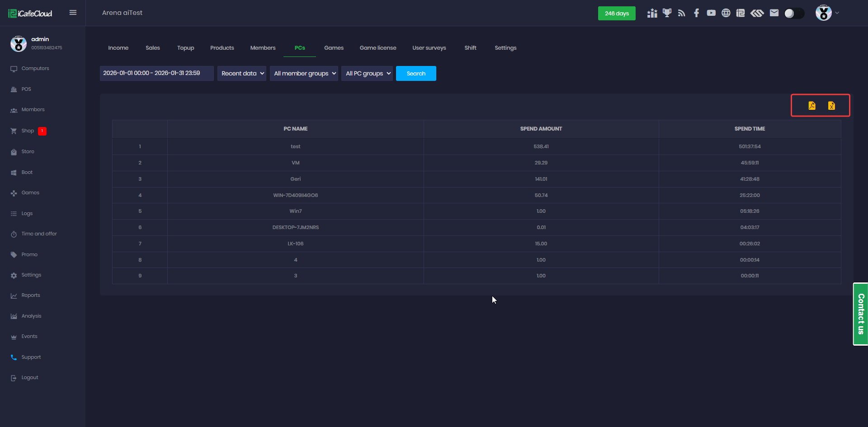Toggle the dark/light theme switch
The width and height of the screenshot is (868, 427).
(x=794, y=14)
